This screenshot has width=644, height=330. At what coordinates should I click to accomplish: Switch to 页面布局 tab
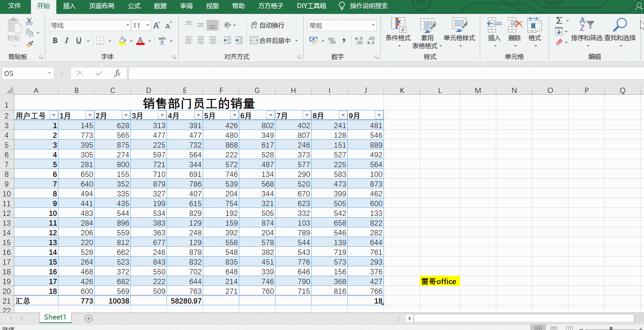click(x=102, y=6)
